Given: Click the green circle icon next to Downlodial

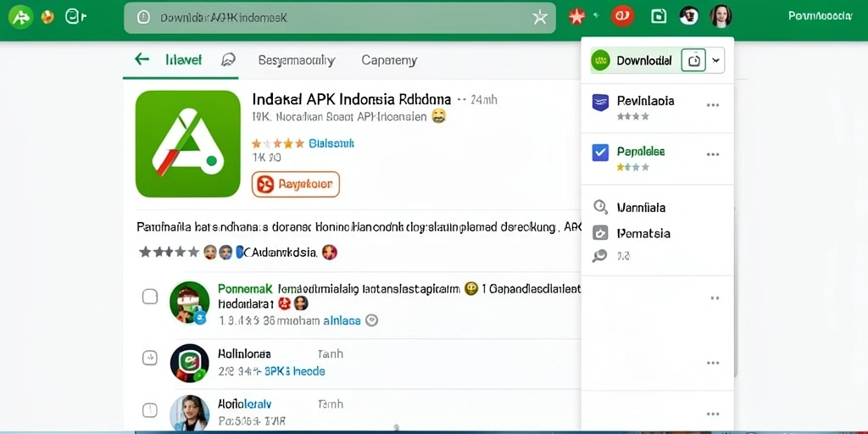Looking at the screenshot, I should [600, 60].
